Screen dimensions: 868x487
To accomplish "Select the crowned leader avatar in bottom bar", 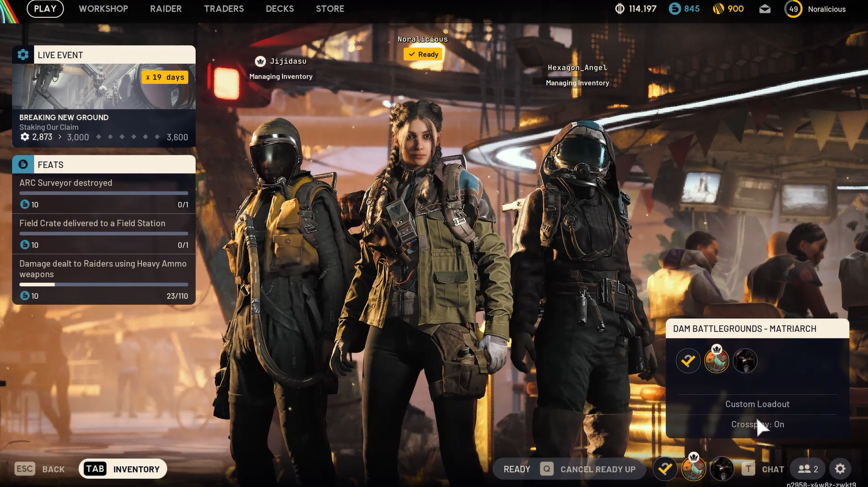I will [x=693, y=469].
